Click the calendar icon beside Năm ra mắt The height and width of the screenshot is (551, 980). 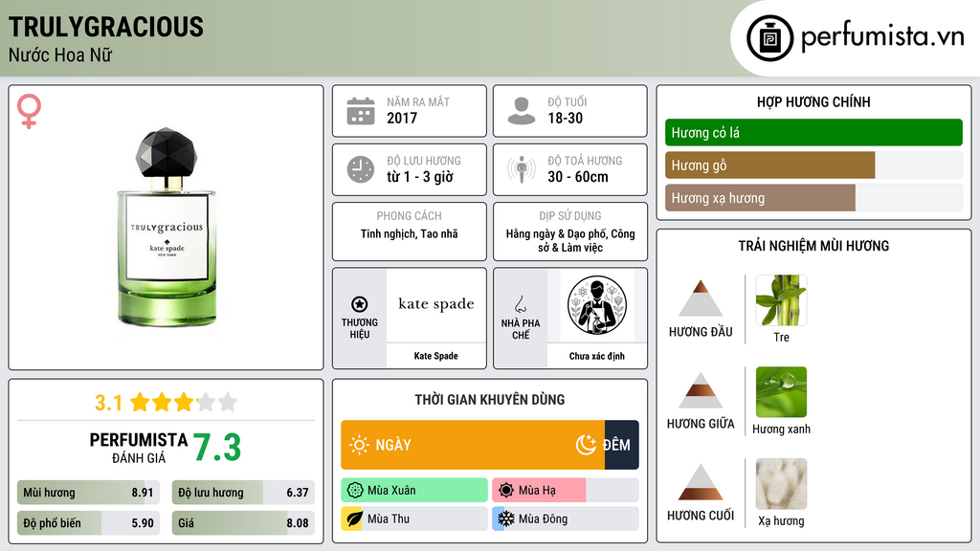[361, 111]
